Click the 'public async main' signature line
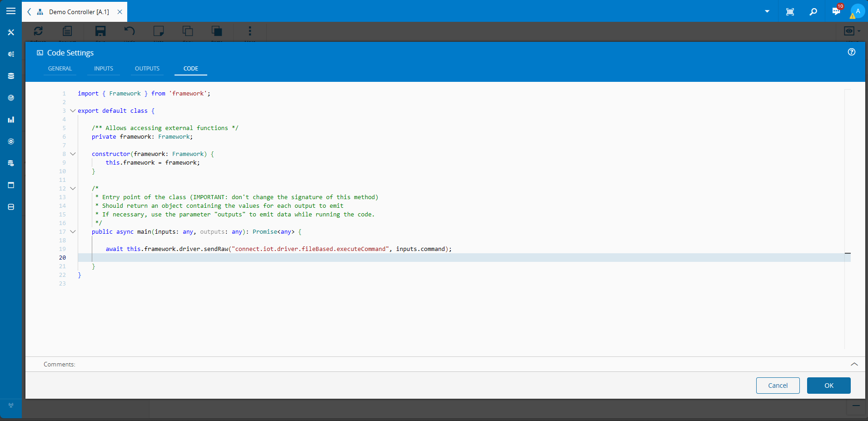This screenshot has width=868, height=421. point(197,232)
